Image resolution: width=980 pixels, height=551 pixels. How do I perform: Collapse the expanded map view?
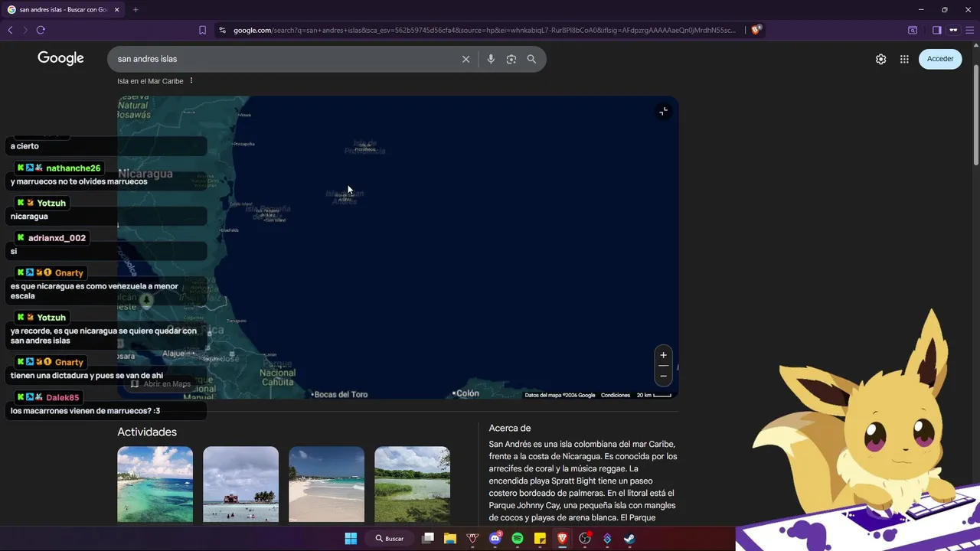664,111
